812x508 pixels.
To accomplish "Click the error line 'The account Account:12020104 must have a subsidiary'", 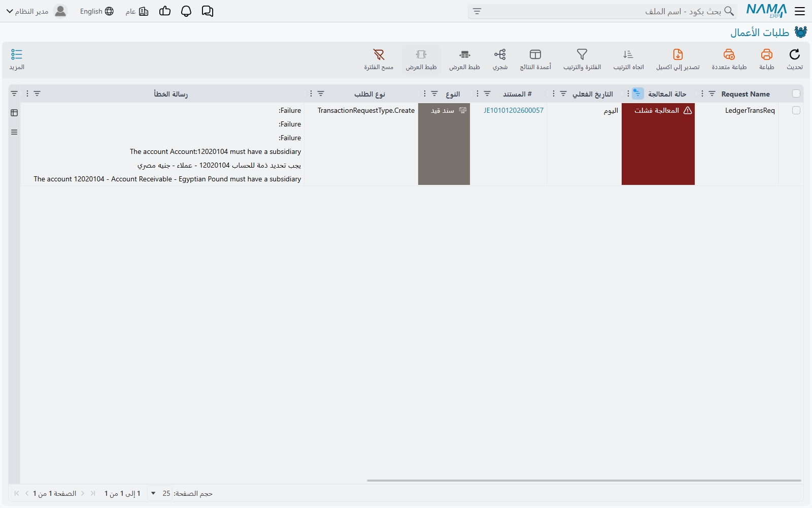I will [x=215, y=151].
